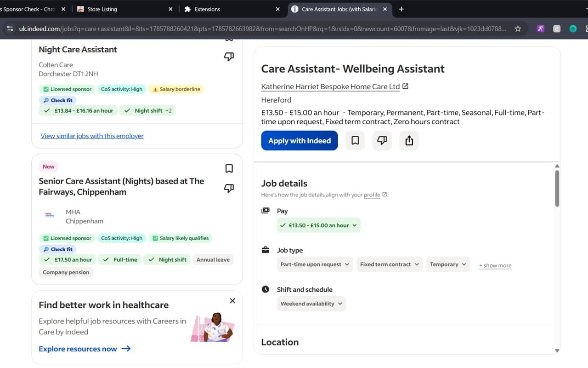This screenshot has width=588, height=368.
Task: Click the arrow next to Explore resources now
Action: click(126, 349)
